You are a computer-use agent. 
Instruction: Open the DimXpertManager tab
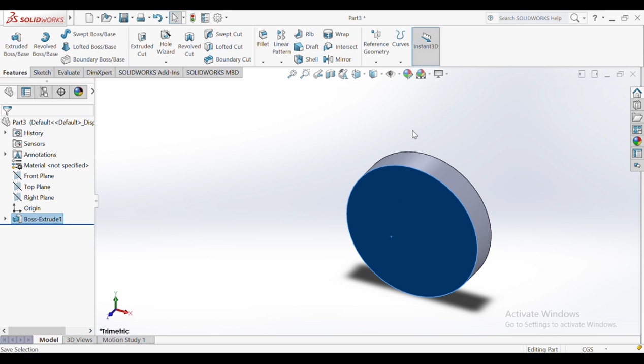click(61, 92)
